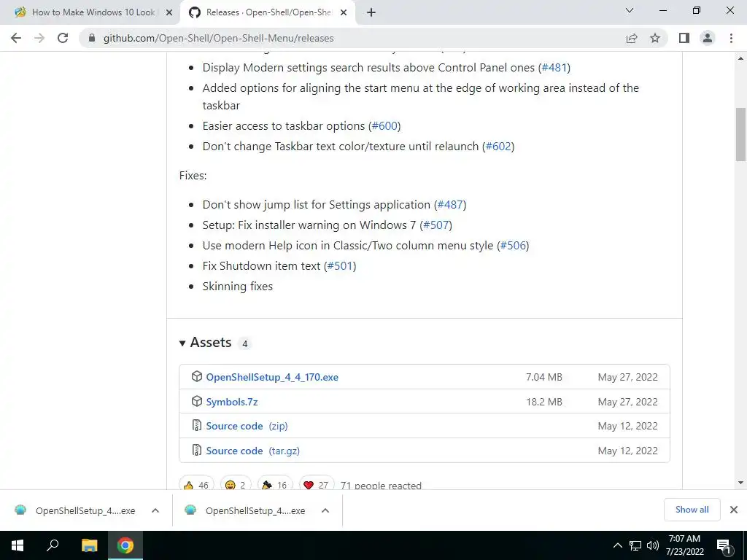Open issue link #602
The image size is (747, 560).
coord(498,147)
